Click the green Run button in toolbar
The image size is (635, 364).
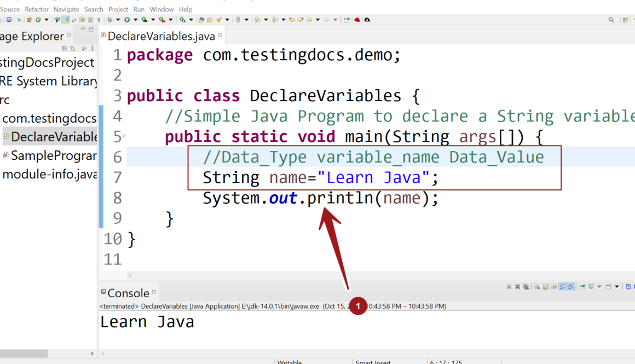click(x=127, y=20)
